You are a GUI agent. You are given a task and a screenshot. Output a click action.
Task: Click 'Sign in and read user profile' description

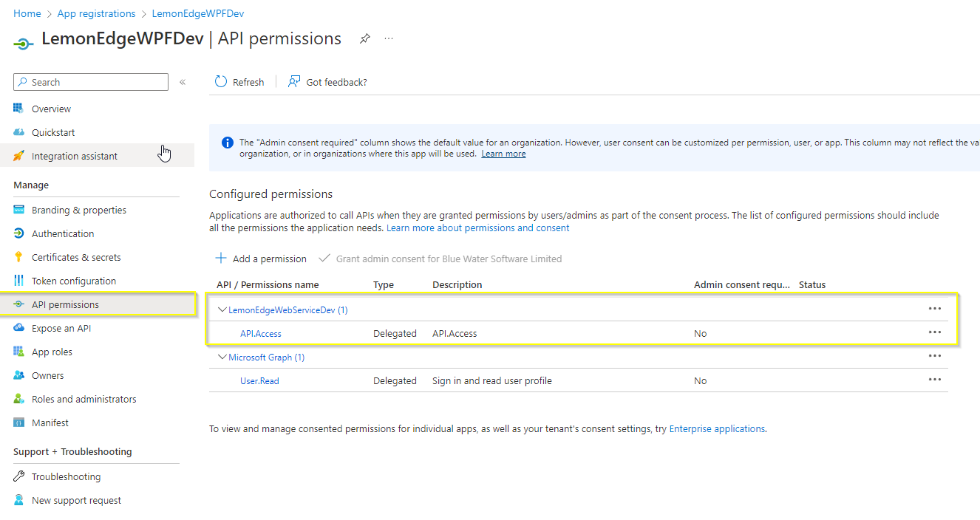[x=492, y=381]
